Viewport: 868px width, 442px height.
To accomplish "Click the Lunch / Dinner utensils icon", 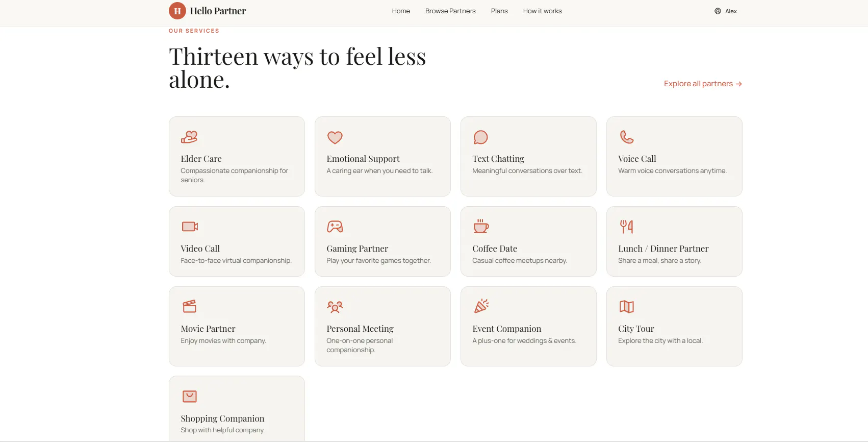I will (627, 227).
